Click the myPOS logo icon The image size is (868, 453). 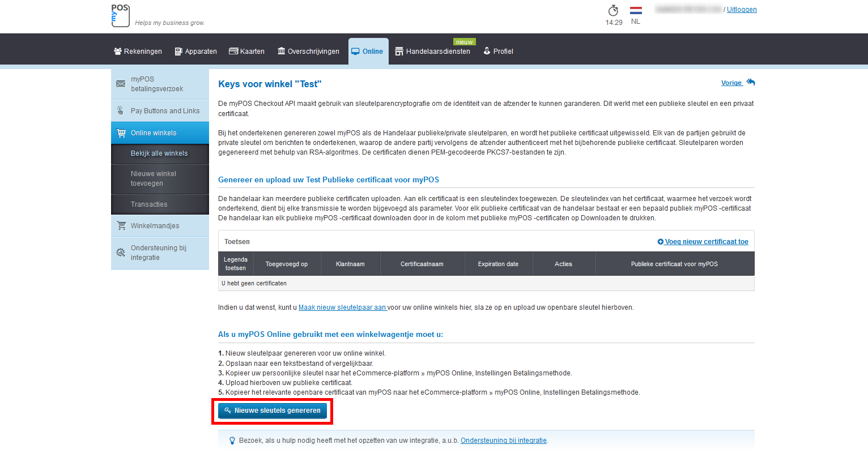click(120, 15)
